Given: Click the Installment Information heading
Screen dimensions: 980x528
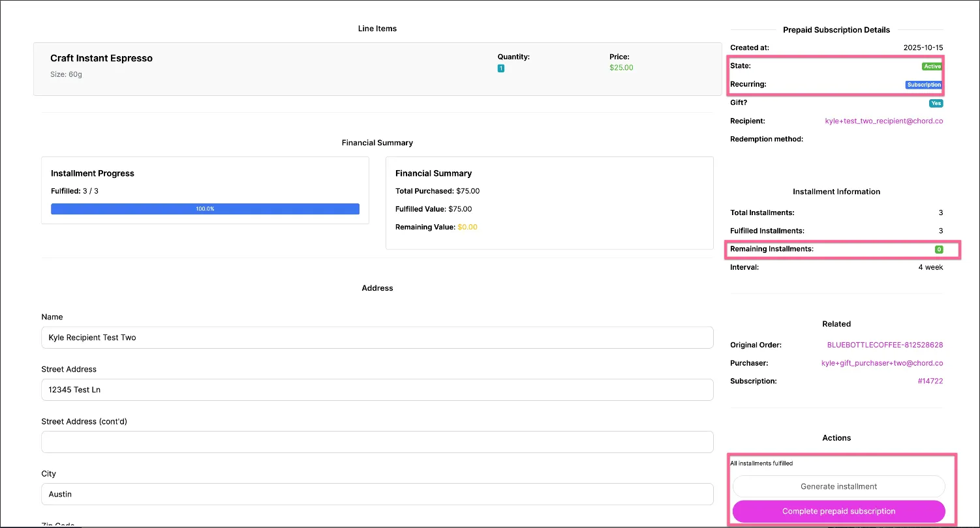Looking at the screenshot, I should click(x=836, y=192).
